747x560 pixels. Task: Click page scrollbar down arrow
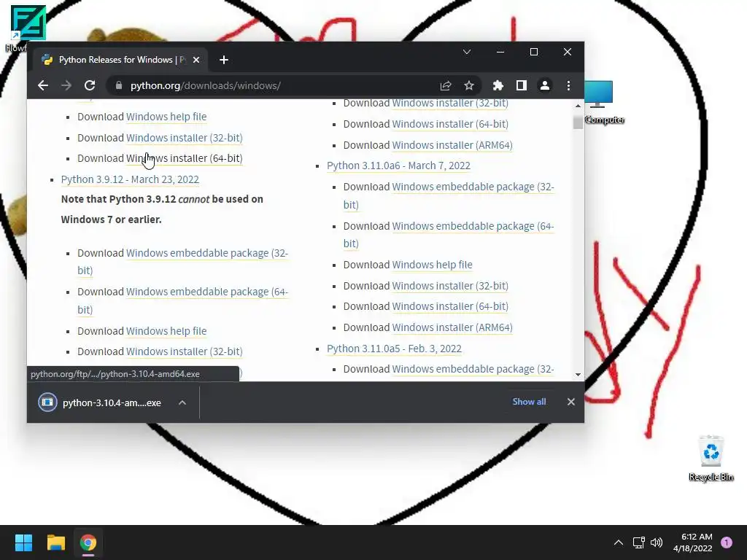(x=578, y=375)
